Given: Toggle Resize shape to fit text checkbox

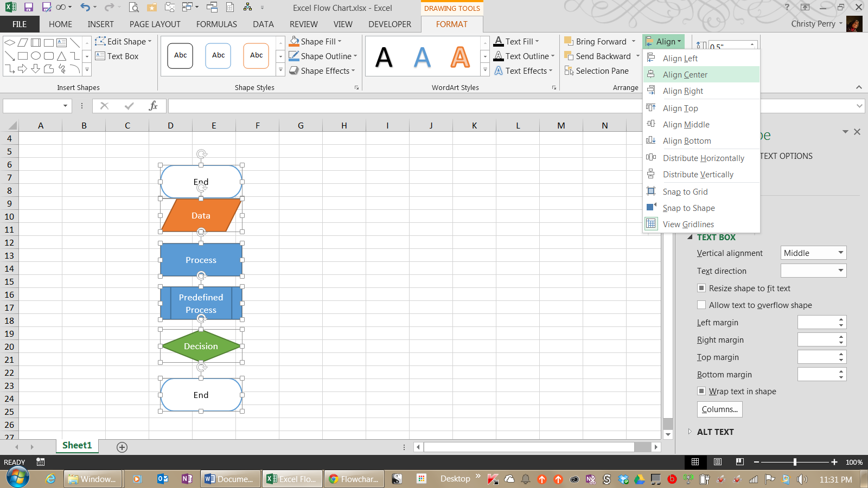Looking at the screenshot, I should click(701, 288).
